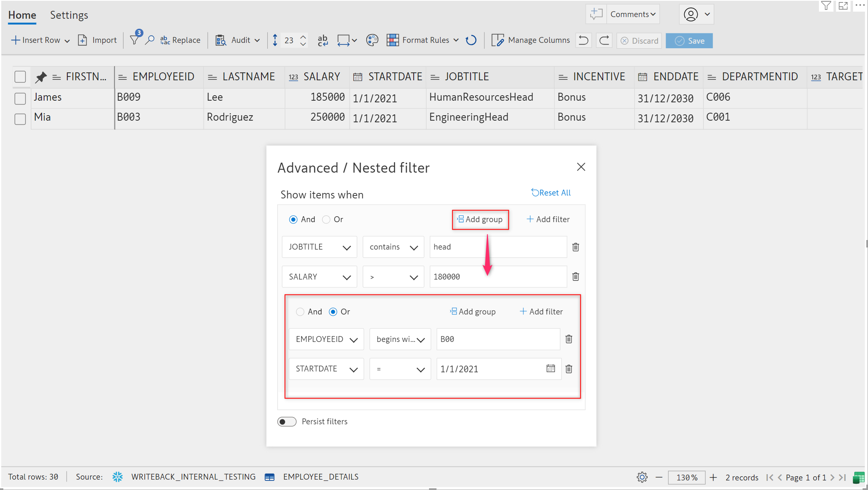Check the row checkbox for James
Viewport: 868px width, 490px height.
click(20, 98)
